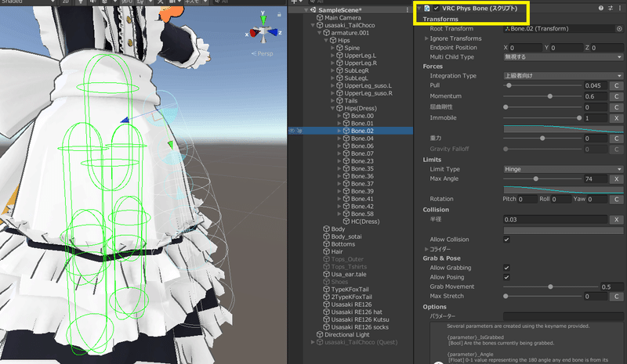Click the C curve button for Momentum

(616, 96)
